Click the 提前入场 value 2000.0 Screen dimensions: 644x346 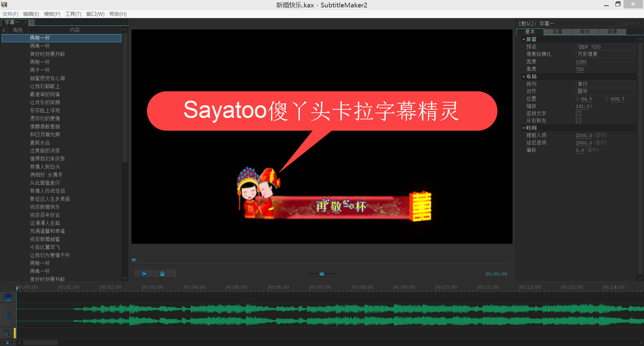584,135
